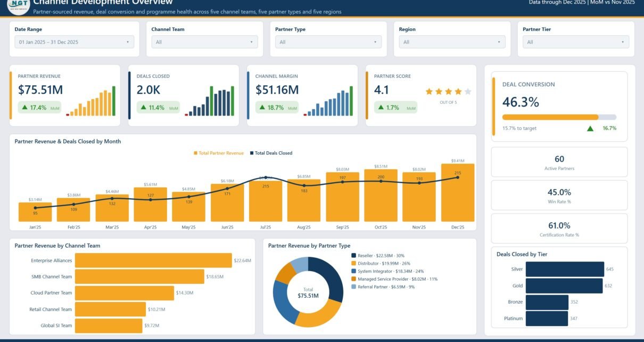Click the Enterprise Alliances bar
This screenshot has height=342, width=644.
coord(153,260)
